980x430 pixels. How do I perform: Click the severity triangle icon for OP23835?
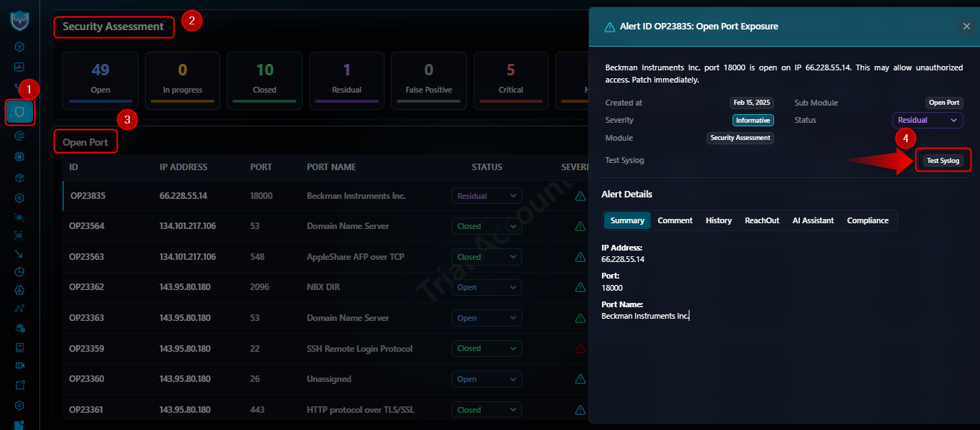click(580, 196)
